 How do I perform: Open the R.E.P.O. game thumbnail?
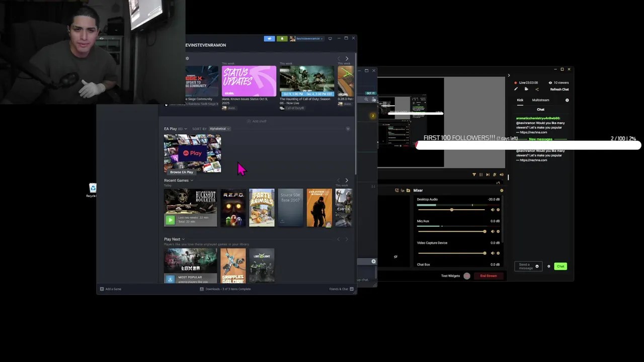(x=233, y=208)
